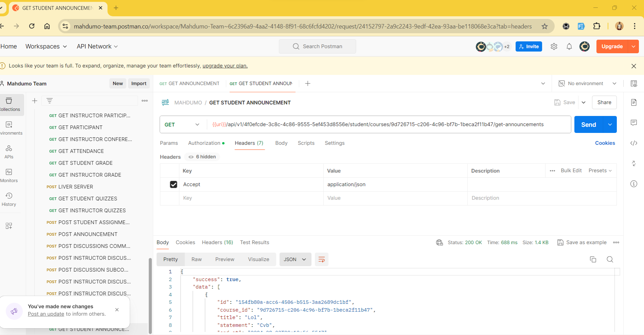Open the request info icon
644x335 pixels.
tap(634, 184)
